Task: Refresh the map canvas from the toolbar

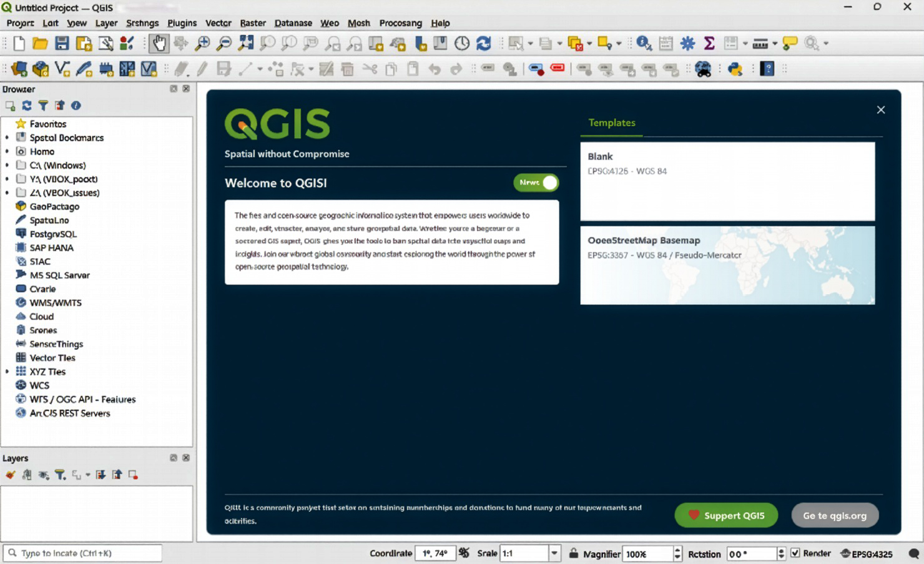Action: point(483,43)
